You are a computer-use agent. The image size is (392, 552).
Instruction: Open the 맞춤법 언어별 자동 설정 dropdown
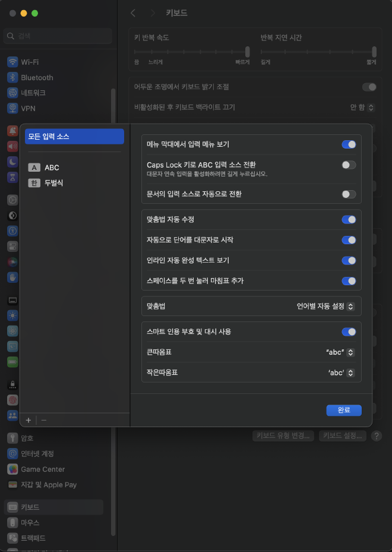pos(325,306)
